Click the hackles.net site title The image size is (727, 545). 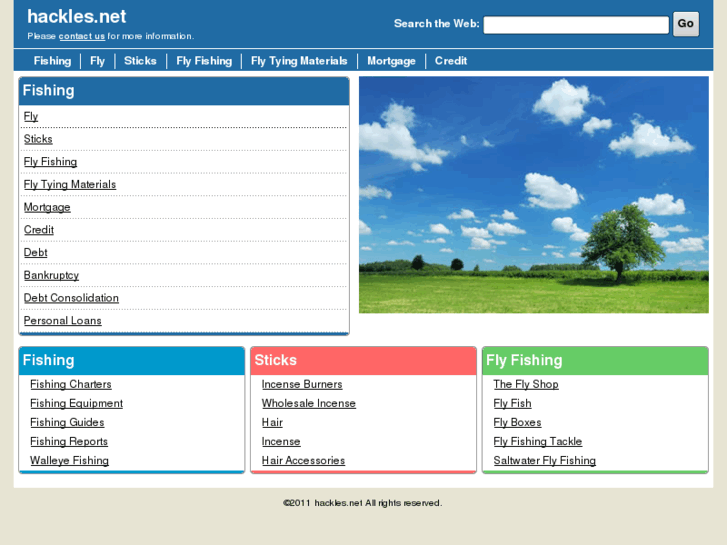tap(77, 17)
